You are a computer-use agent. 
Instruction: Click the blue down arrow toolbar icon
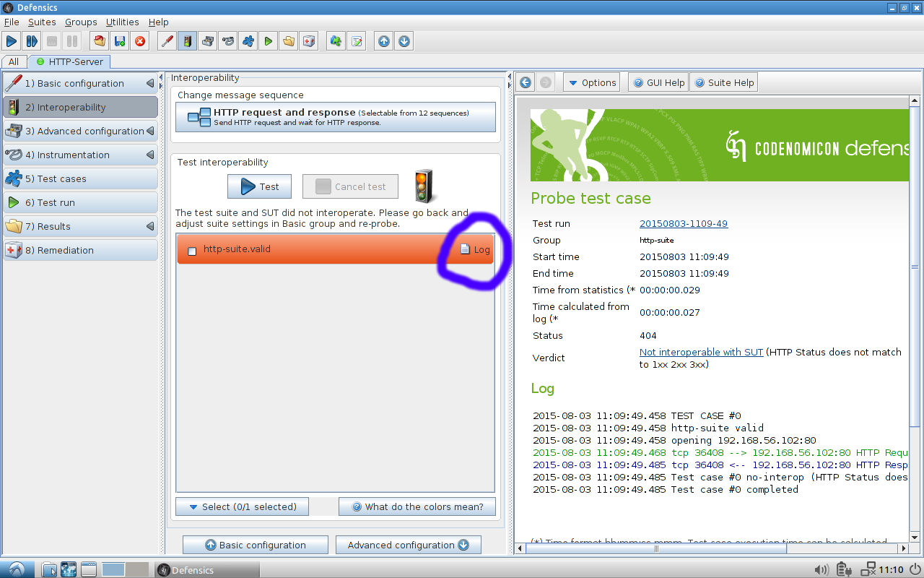click(x=404, y=41)
